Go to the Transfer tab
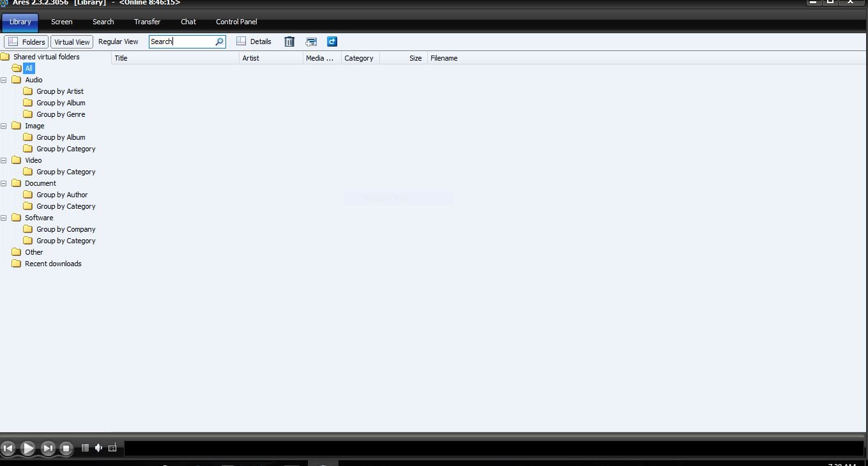Screen dimensions: 868x466 (147, 22)
